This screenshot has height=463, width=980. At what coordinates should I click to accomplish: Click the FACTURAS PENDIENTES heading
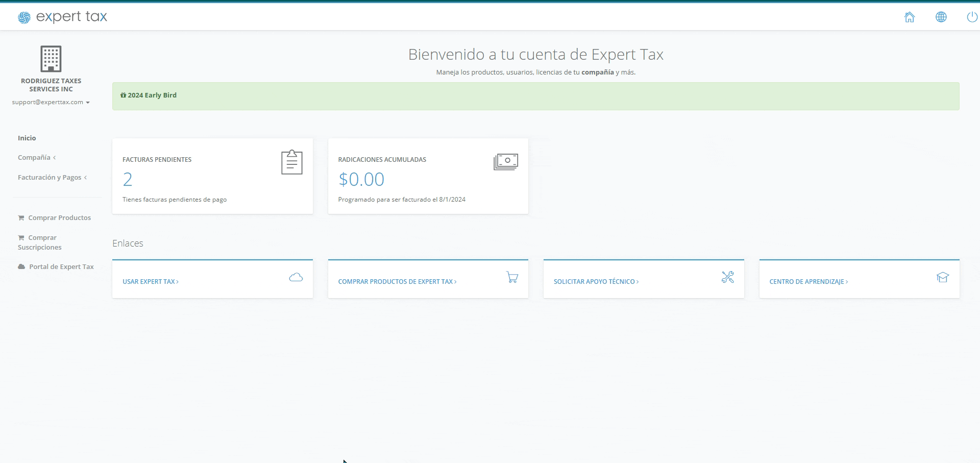[x=157, y=159]
